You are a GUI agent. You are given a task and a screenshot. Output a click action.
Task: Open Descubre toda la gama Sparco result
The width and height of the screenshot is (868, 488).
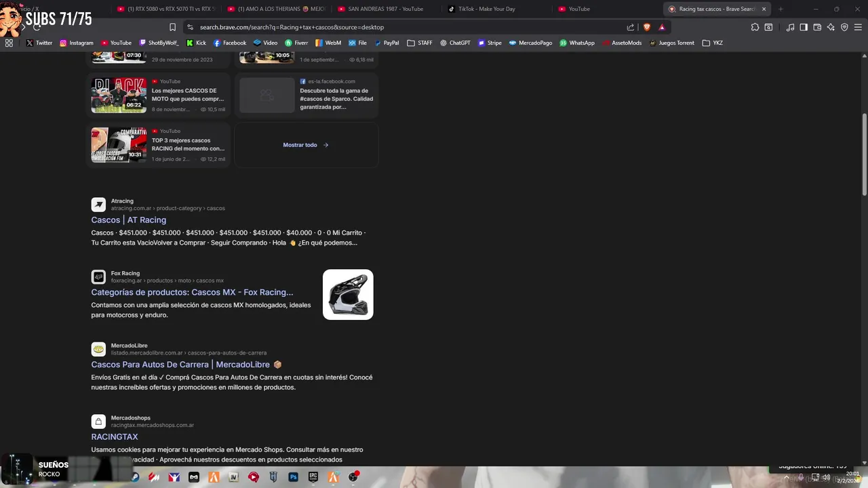click(x=336, y=99)
